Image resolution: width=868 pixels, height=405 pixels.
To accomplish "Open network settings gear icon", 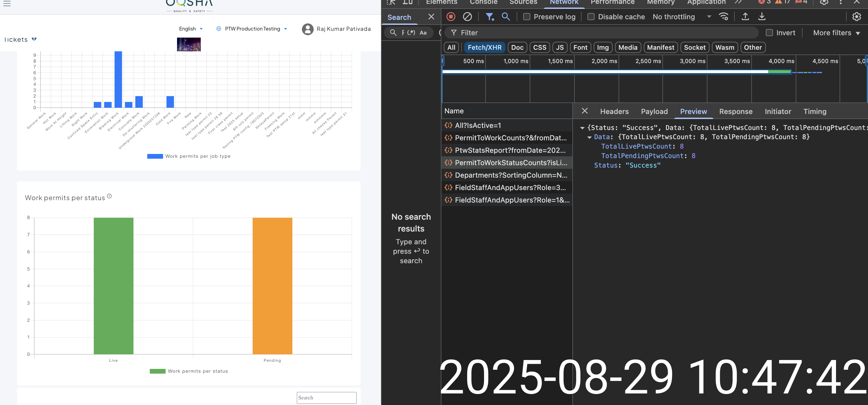I will (856, 17).
